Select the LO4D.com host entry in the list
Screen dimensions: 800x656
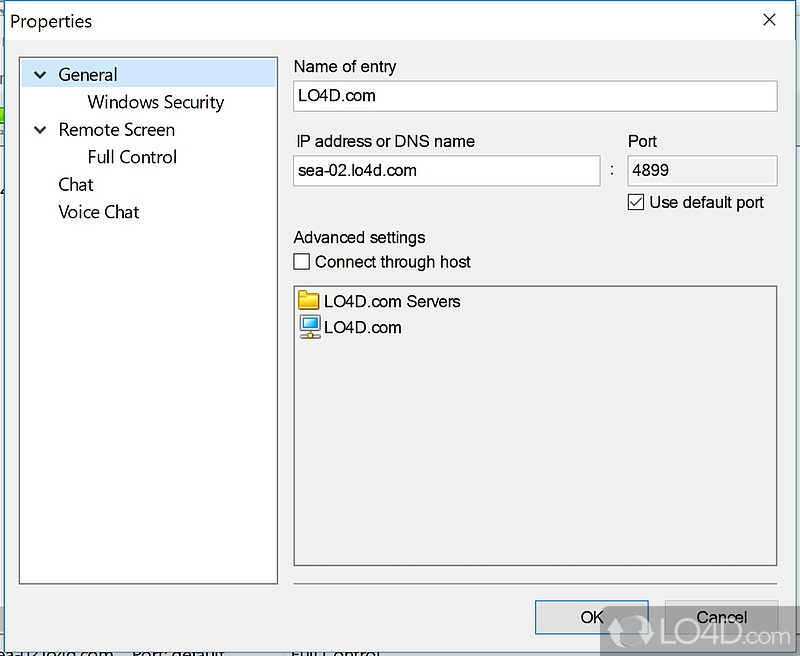tap(362, 327)
